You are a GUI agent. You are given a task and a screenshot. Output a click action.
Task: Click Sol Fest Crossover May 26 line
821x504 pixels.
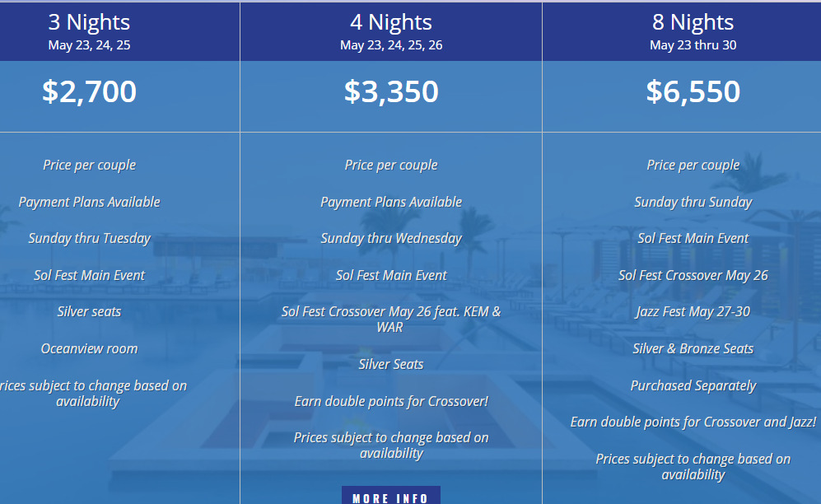pyautogui.click(x=693, y=275)
